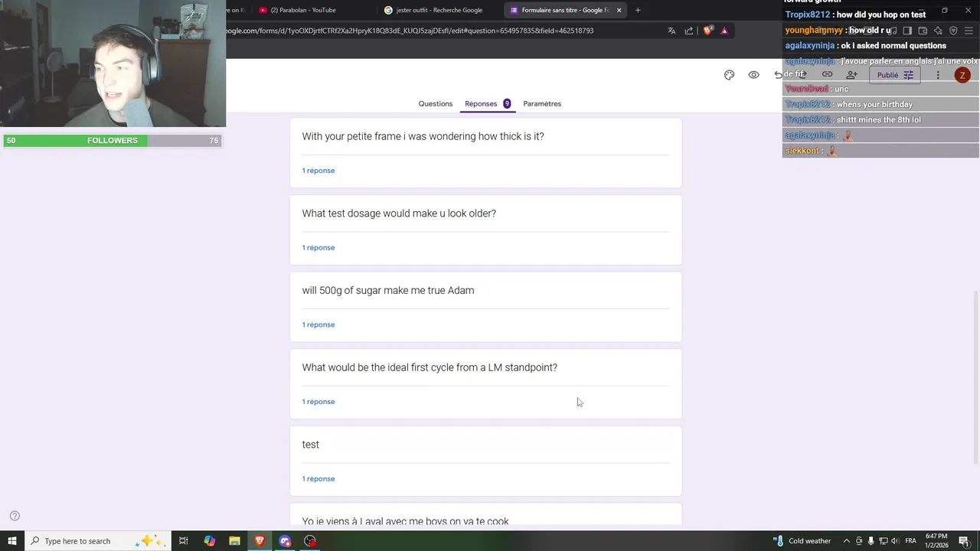980x551 pixels.
Task: Switch to jester outfit Google search tab
Action: 438,10
